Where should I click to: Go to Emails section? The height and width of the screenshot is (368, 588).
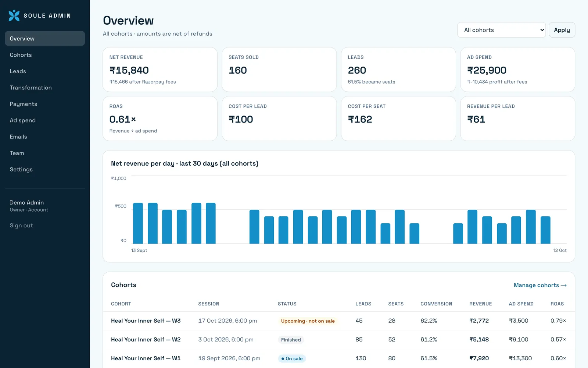45,137
